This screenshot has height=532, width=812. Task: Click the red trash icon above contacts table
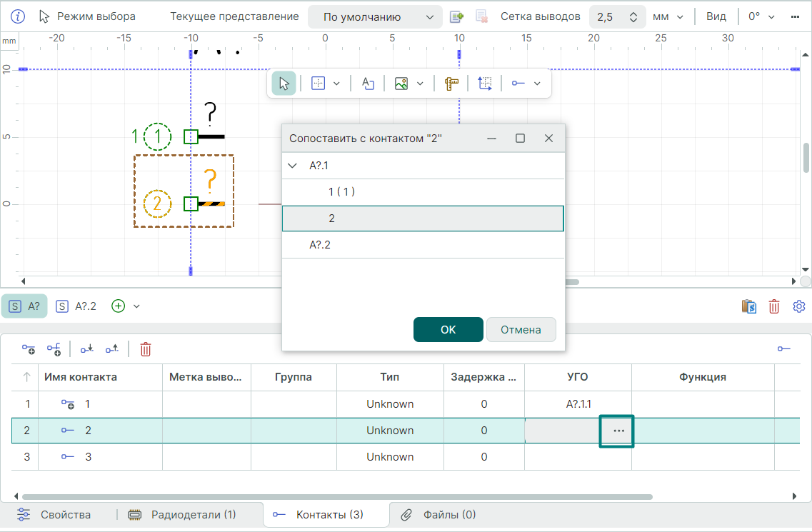tap(146, 349)
